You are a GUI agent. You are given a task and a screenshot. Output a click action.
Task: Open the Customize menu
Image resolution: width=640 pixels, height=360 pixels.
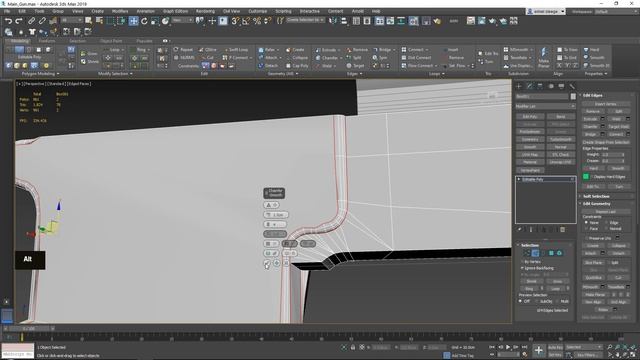click(x=258, y=11)
